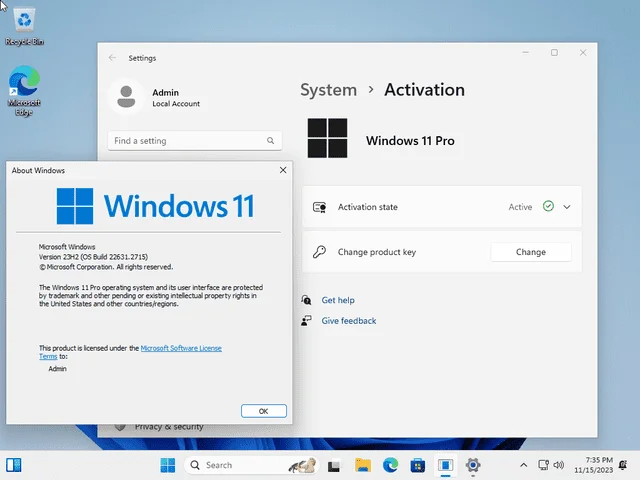
Task: Open Task View on the taskbar
Action: click(x=334, y=465)
